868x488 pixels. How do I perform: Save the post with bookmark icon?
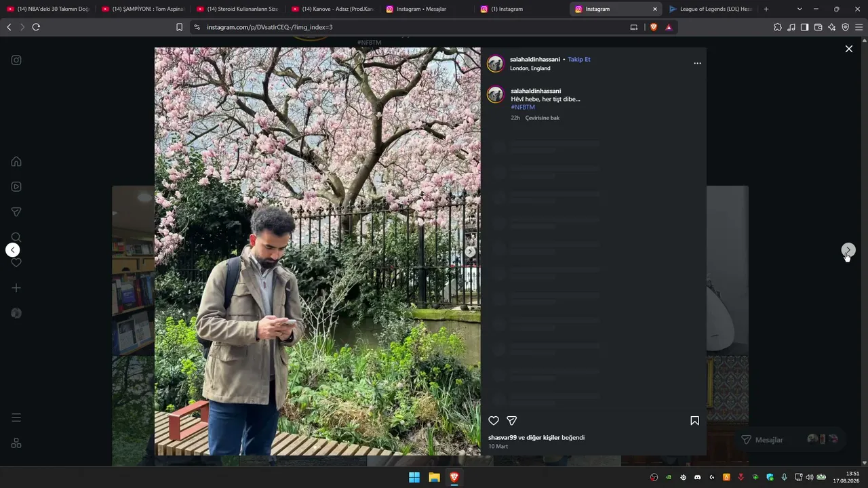tap(694, 421)
